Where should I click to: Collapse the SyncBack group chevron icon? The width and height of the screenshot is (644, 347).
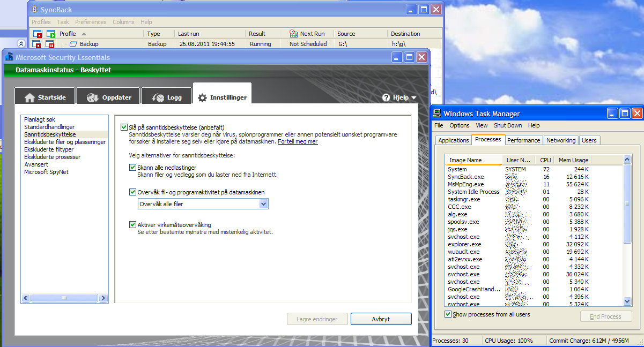click(x=21, y=44)
